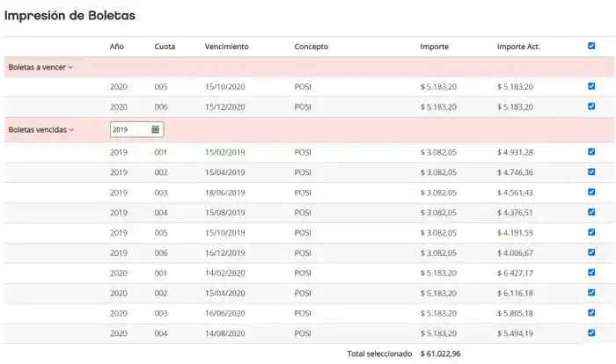Click the Vencimiento column header
This screenshot has height=364, width=616.
click(226, 47)
